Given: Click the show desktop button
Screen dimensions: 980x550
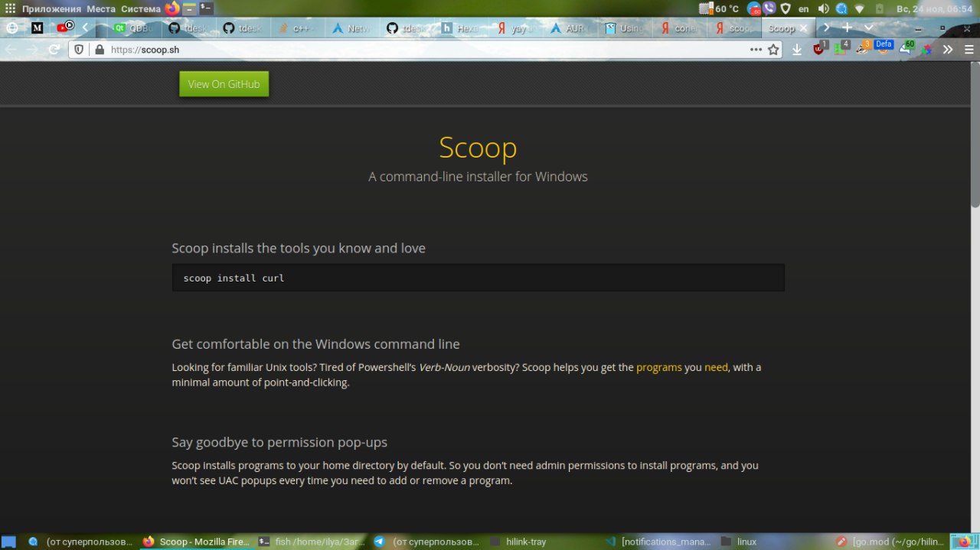Looking at the screenshot, I should 8,542.
